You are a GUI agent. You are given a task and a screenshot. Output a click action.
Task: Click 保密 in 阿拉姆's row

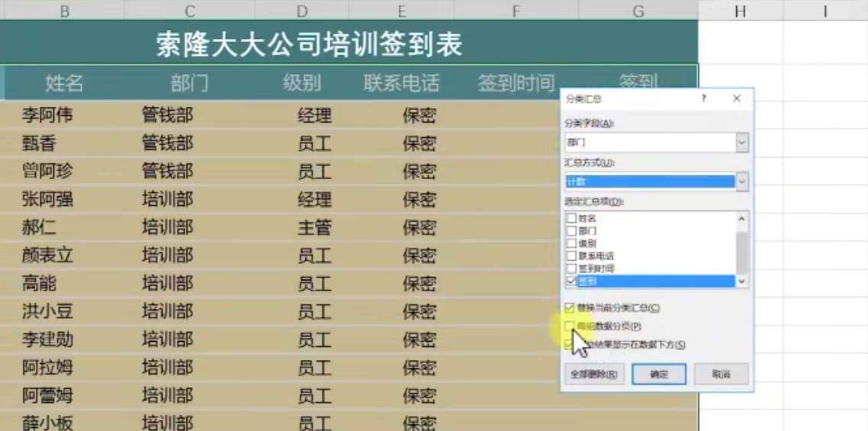pos(419,367)
